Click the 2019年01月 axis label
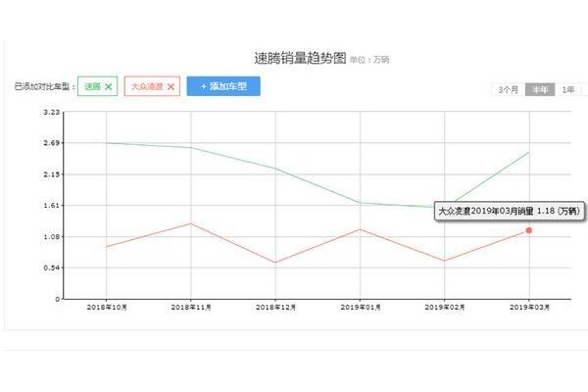 coord(361,307)
